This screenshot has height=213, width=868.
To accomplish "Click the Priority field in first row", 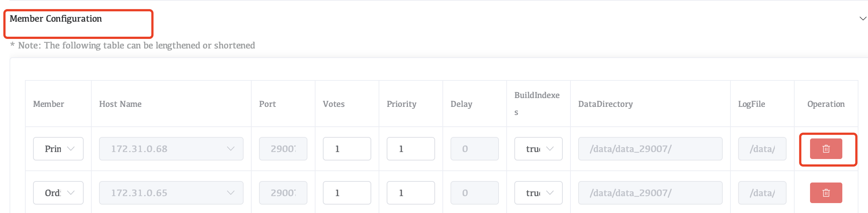I will click(x=411, y=149).
